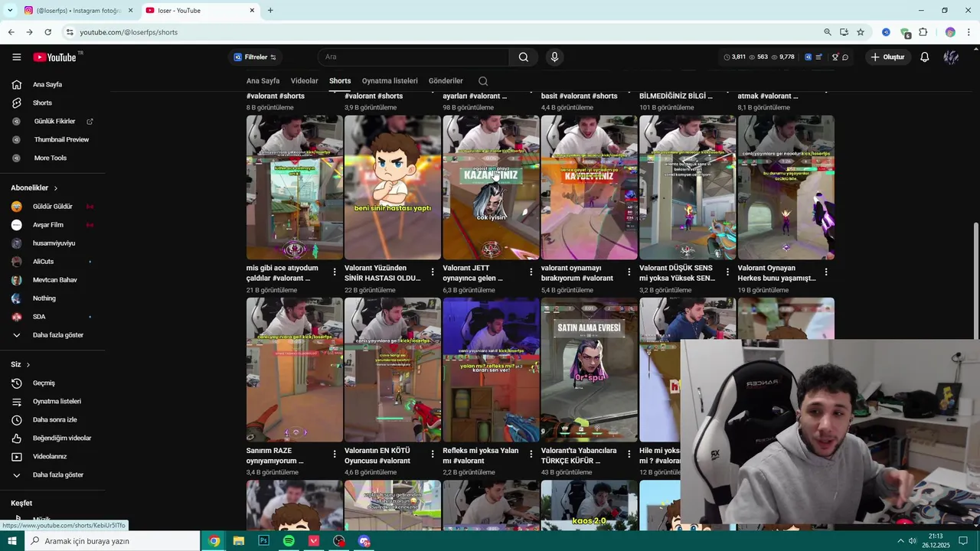Open Avşar Film subscription channel
The width and height of the screenshot is (980, 551).
[47, 225]
